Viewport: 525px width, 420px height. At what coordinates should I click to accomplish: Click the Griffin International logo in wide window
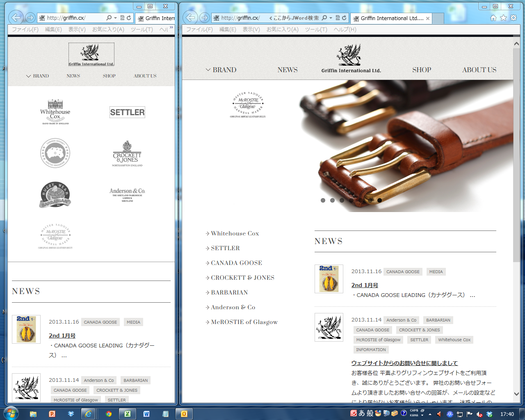[x=351, y=58]
